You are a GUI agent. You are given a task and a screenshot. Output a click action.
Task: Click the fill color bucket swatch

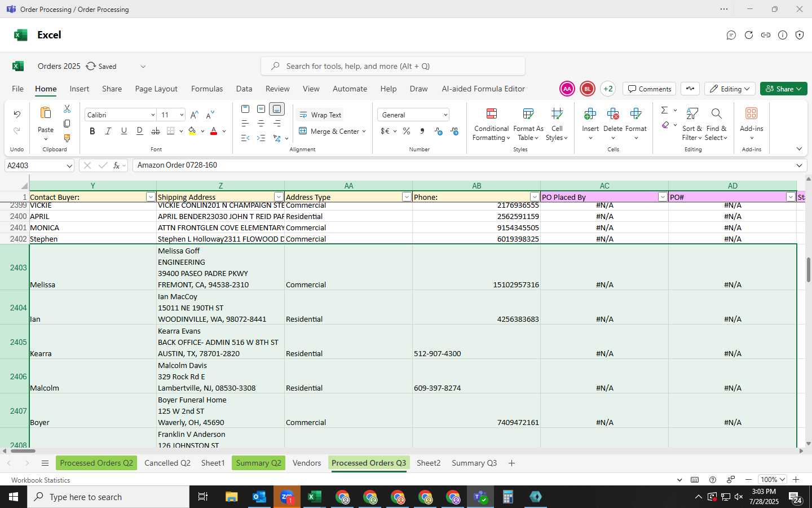pos(192,131)
